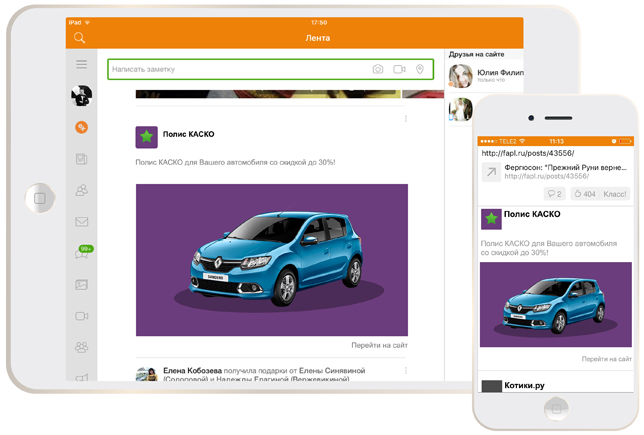Open 'Котики.ру' post on iPhone
This screenshot has width=644, height=435.
point(524,385)
